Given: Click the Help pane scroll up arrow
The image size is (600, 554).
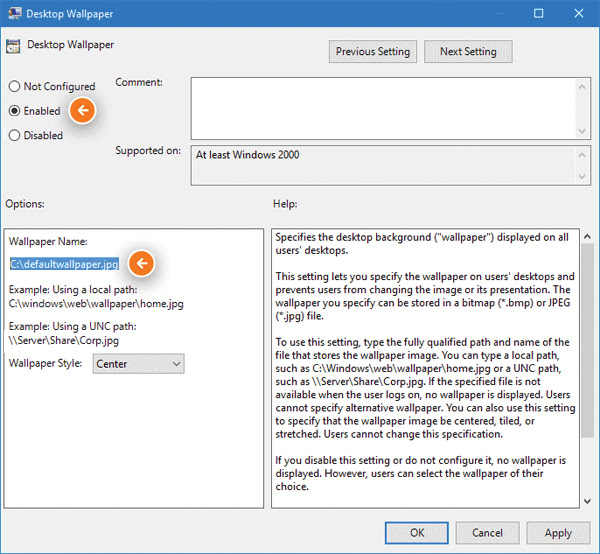Looking at the screenshot, I should click(x=587, y=237).
